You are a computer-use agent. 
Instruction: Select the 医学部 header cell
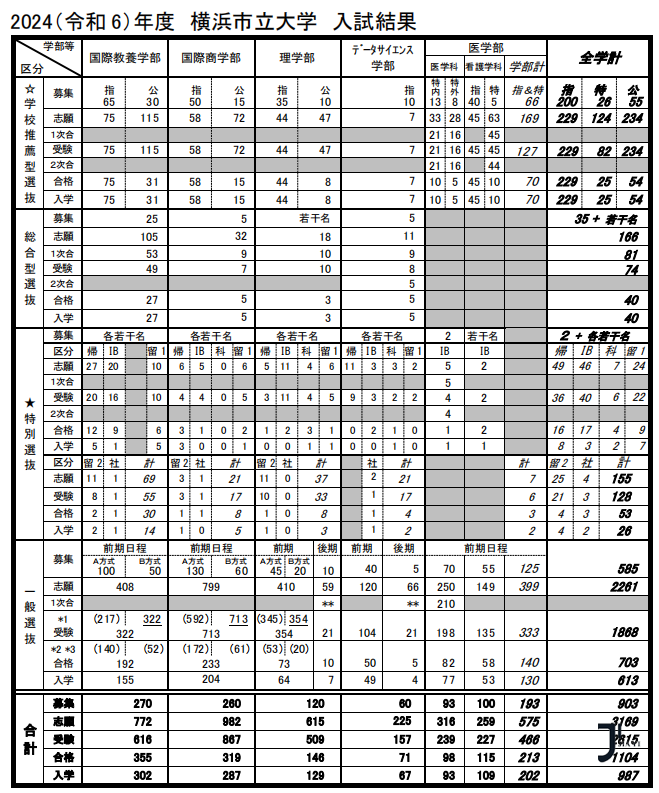[486, 48]
